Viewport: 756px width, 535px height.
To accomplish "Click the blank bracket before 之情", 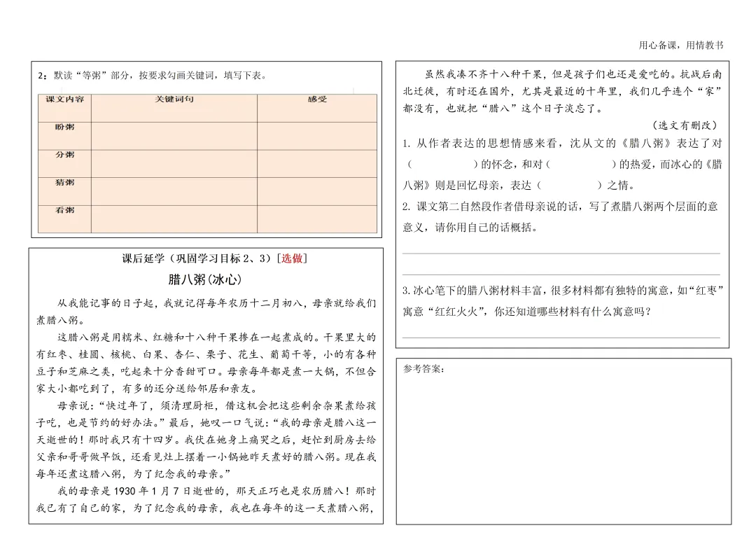I will [569, 186].
